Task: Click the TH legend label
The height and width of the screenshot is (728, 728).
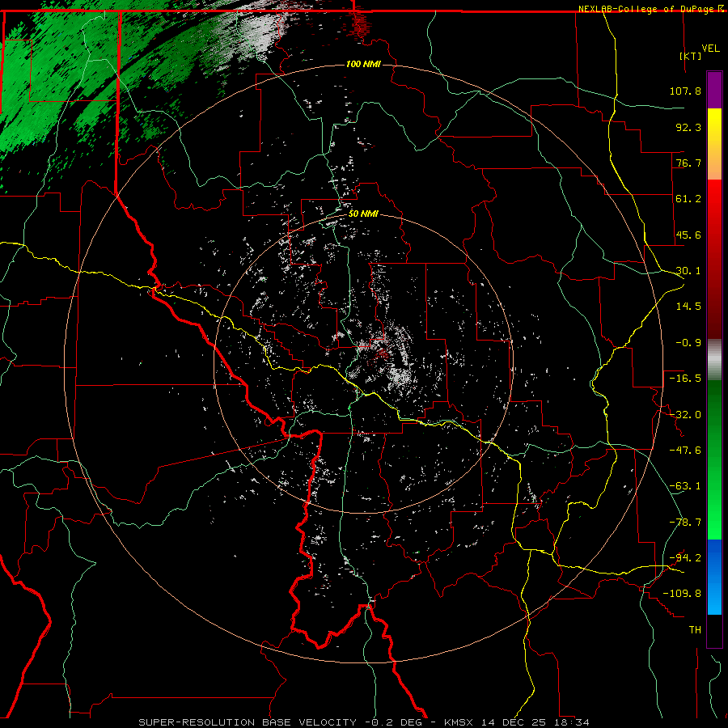Action: tap(695, 630)
